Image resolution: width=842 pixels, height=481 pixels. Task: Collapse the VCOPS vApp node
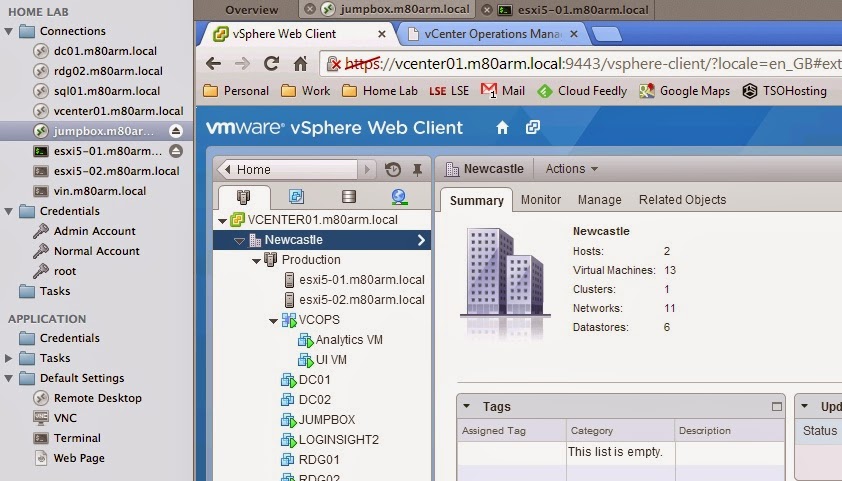point(273,321)
